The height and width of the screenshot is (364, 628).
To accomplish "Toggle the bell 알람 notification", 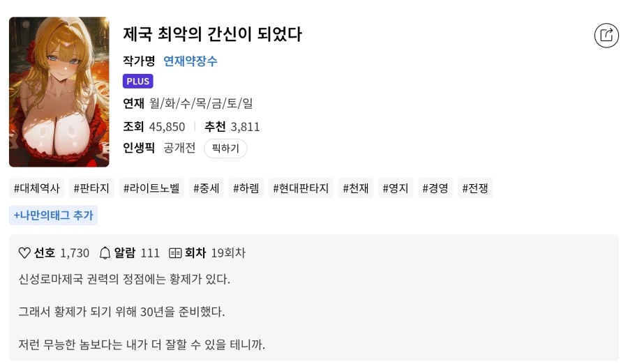I will [105, 253].
